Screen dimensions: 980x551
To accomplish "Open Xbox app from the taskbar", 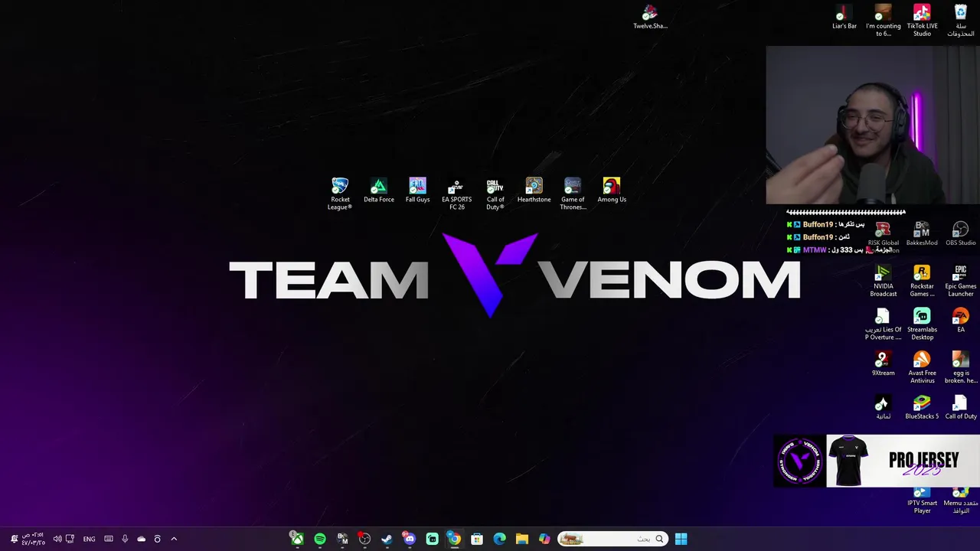I will 296,539.
